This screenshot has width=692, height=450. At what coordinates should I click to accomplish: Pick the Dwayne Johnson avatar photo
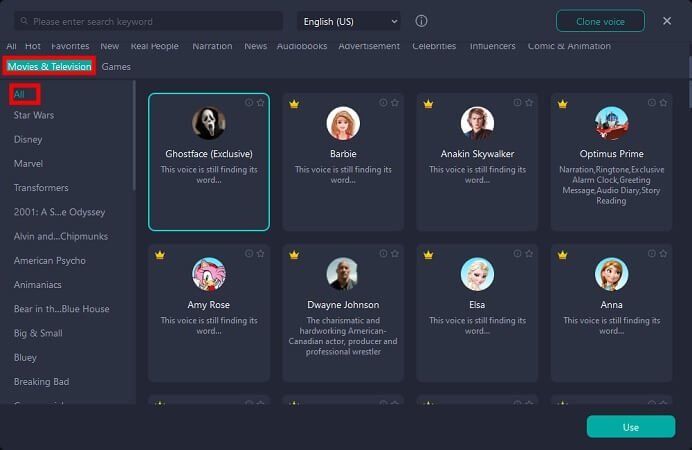(x=343, y=274)
